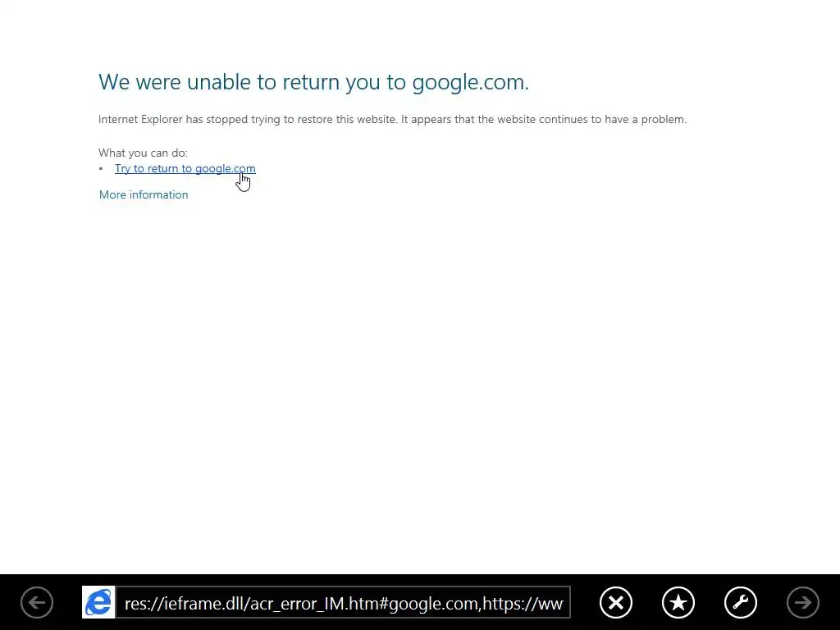Go forward with the forward arrow button

tap(803, 603)
